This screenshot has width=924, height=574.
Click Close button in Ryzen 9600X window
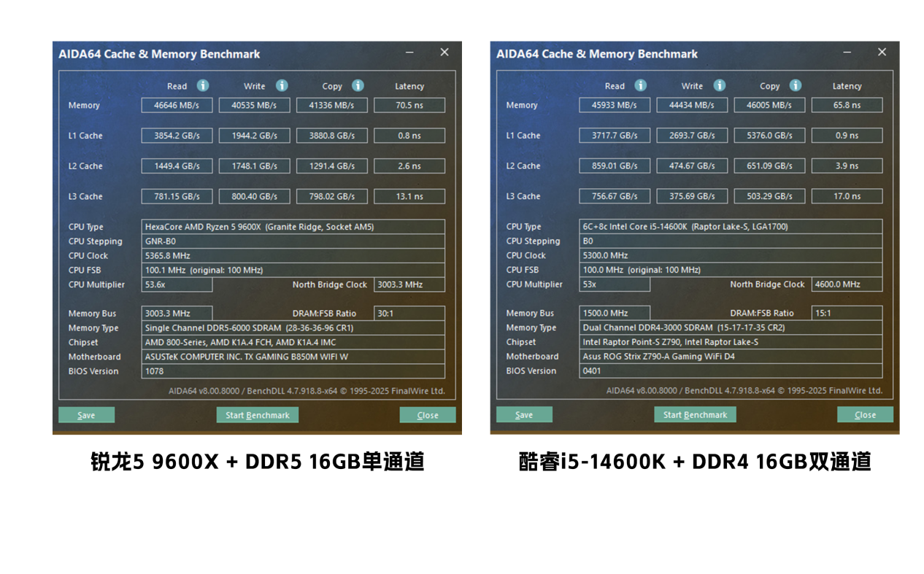[428, 415]
